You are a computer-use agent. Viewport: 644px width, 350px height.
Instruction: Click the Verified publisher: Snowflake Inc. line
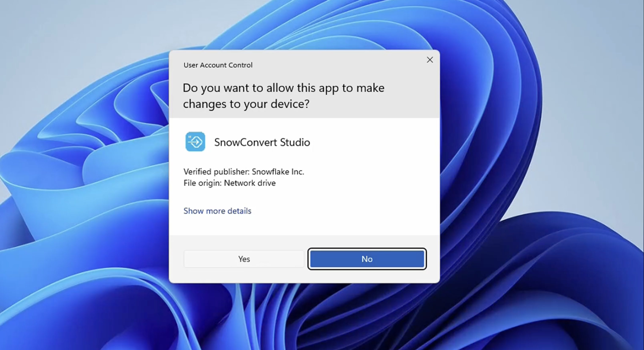tap(244, 172)
